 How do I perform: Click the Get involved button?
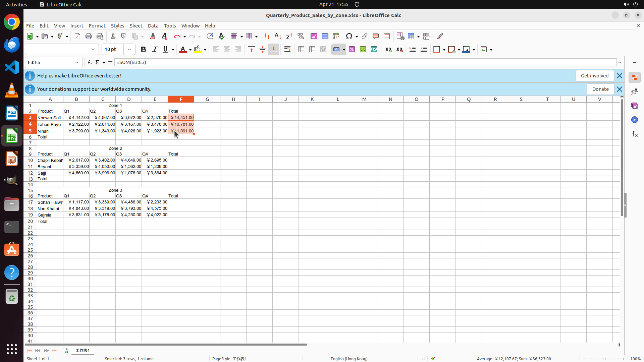pos(594,76)
